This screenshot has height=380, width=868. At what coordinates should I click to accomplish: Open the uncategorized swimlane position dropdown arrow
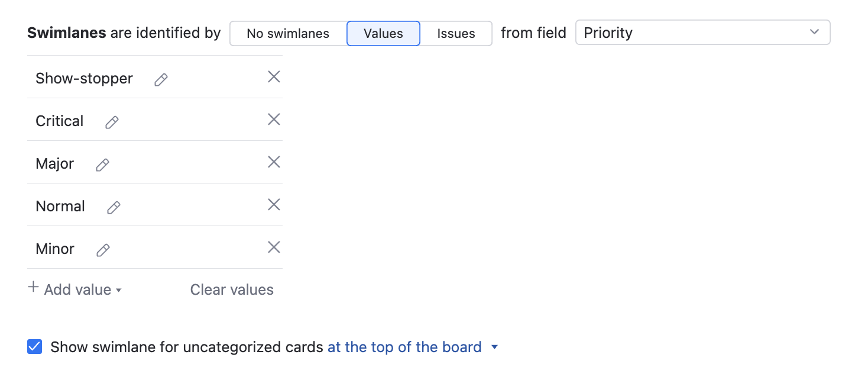(495, 347)
